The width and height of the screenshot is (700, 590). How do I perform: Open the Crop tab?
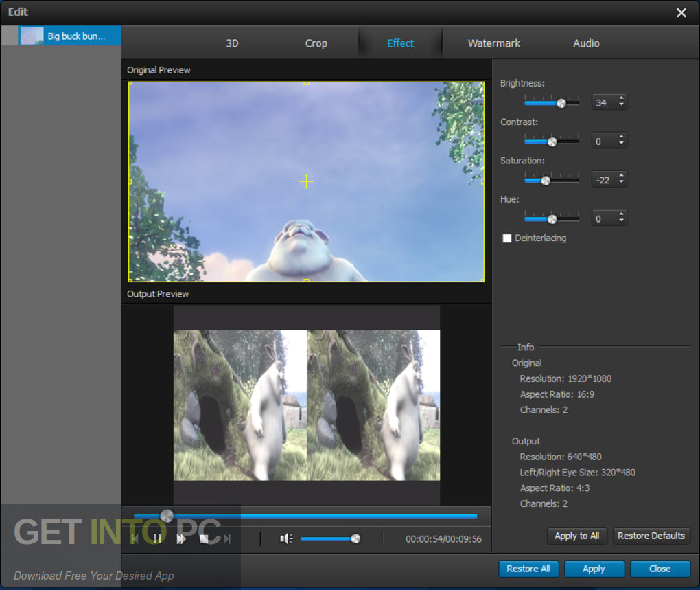coord(316,43)
